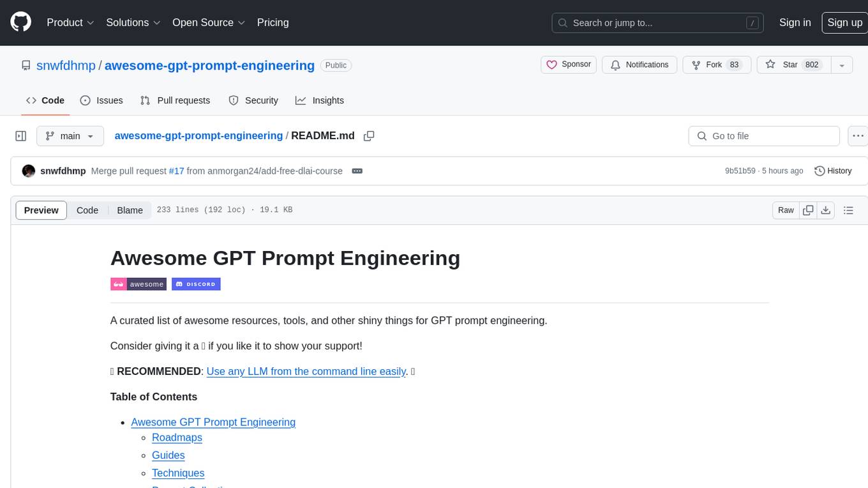
Task: Copy the README.md file path
Action: pyautogui.click(x=369, y=136)
